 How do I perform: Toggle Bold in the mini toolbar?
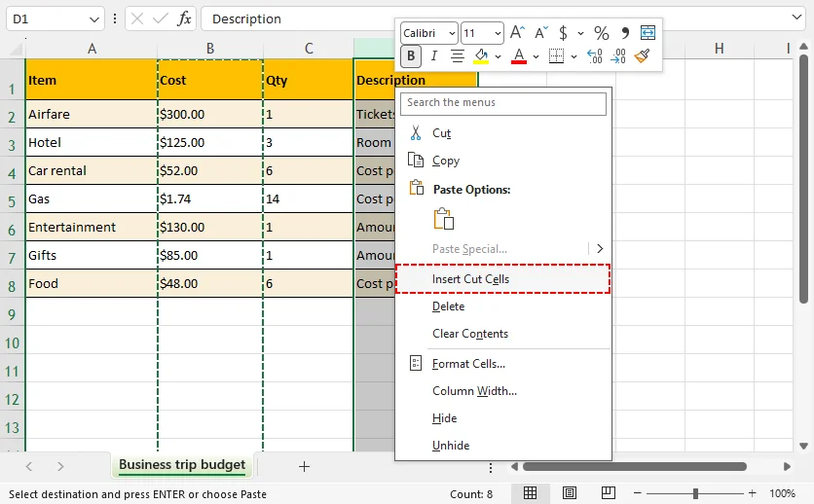coord(411,56)
